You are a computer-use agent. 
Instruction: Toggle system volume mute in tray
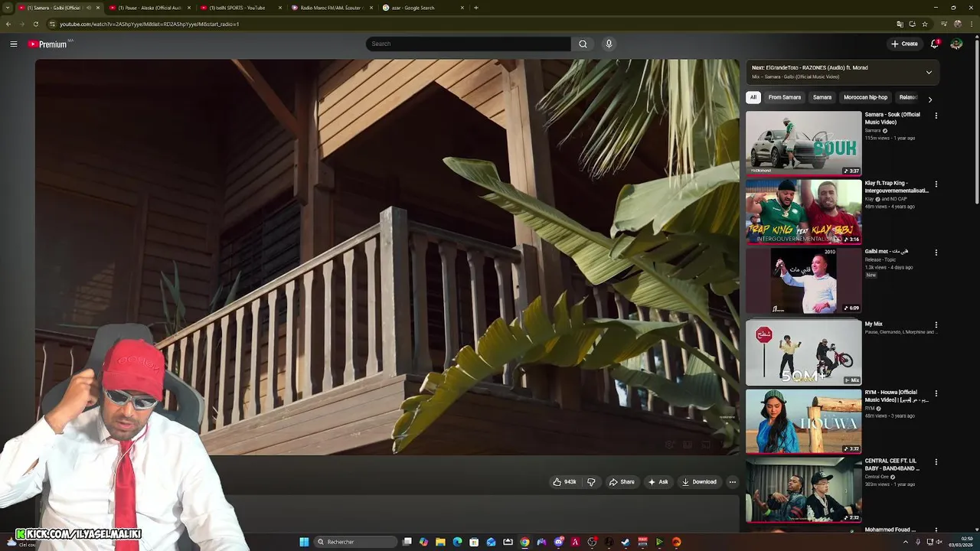939,542
